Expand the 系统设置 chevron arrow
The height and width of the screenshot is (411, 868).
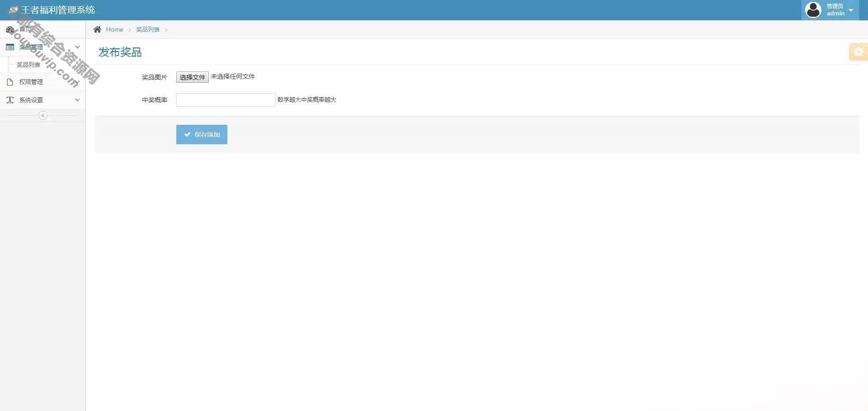click(77, 100)
